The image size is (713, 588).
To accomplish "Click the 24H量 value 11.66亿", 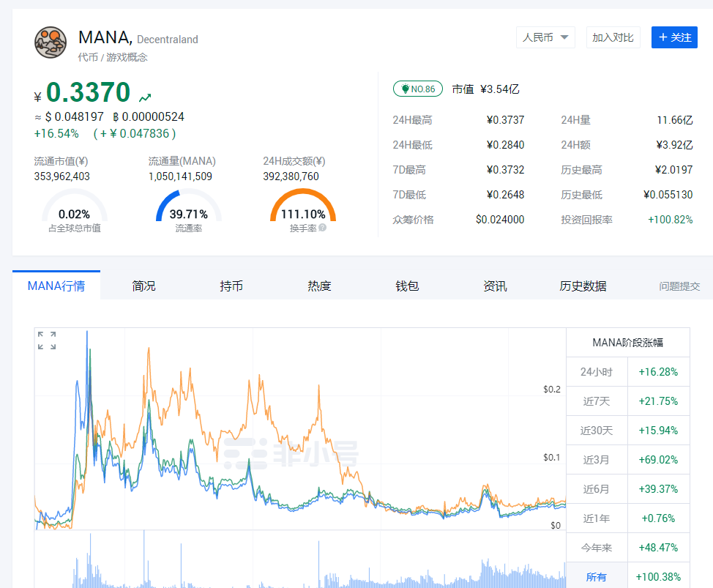I will tap(675, 120).
